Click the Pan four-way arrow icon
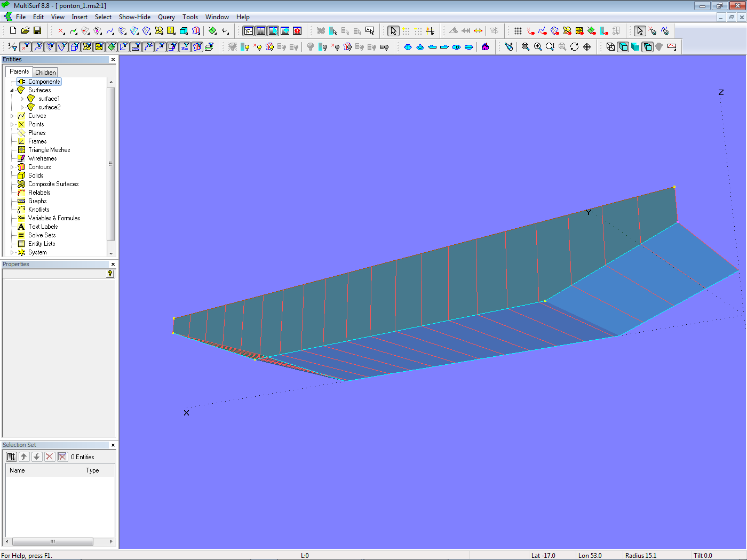747x560 pixels. [x=587, y=47]
